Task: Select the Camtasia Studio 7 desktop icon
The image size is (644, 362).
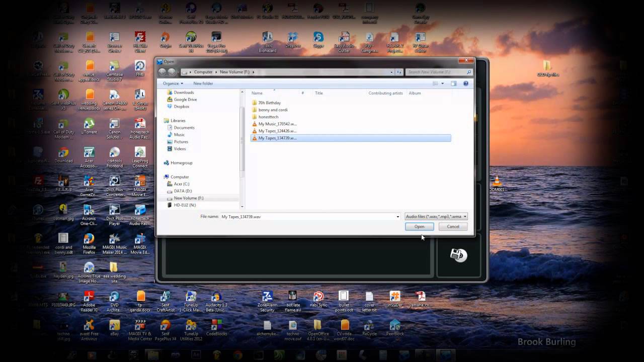Action: coord(114,71)
